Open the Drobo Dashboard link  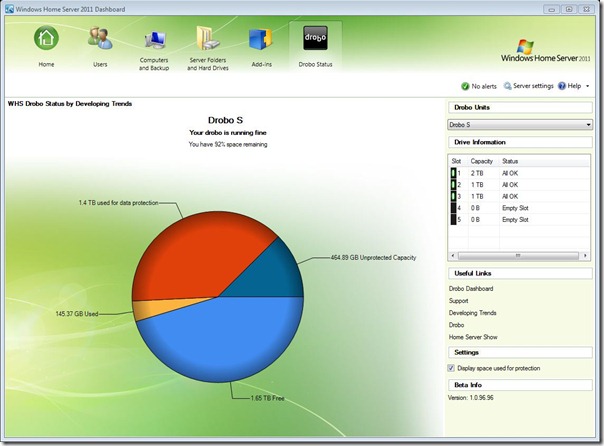[471, 289]
